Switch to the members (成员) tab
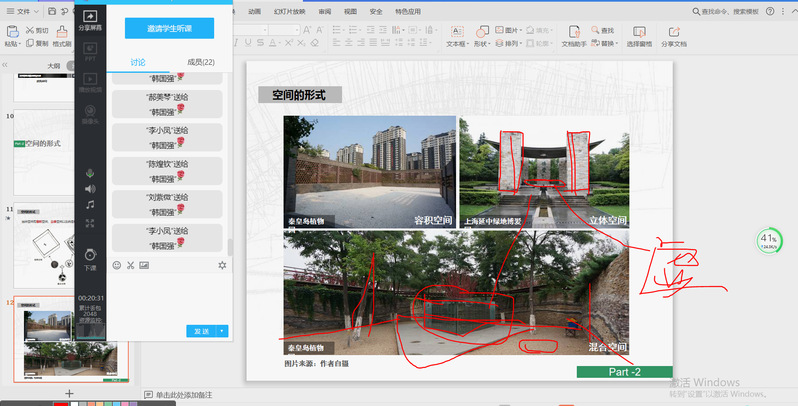The image size is (798, 406). click(x=201, y=62)
